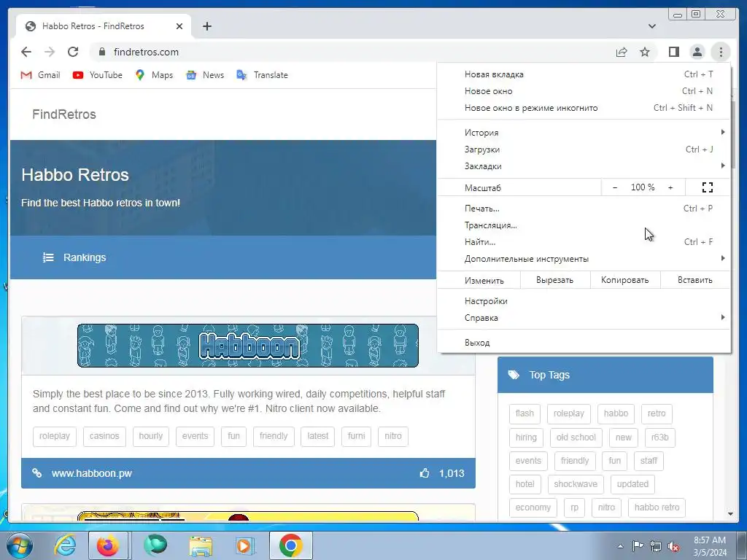Viewport: 747px width, 560px height.
Task: Launch Internet Explorer from the taskbar
Action: [65, 545]
